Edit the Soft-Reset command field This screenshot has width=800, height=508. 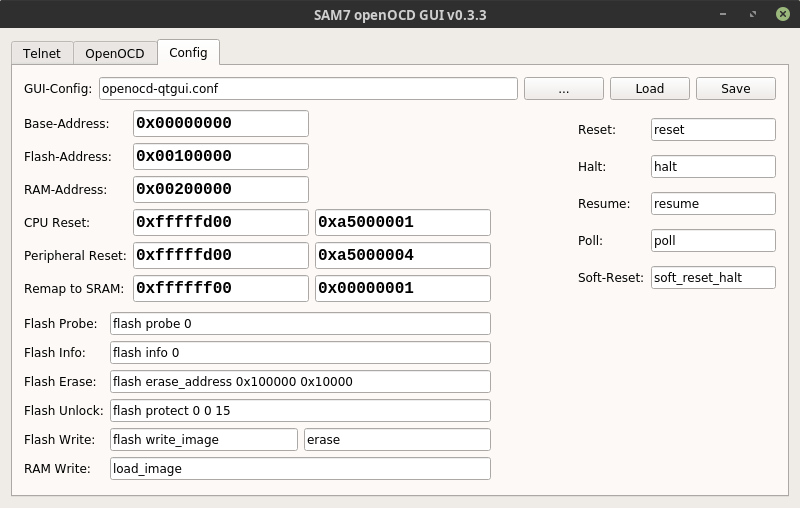713,277
